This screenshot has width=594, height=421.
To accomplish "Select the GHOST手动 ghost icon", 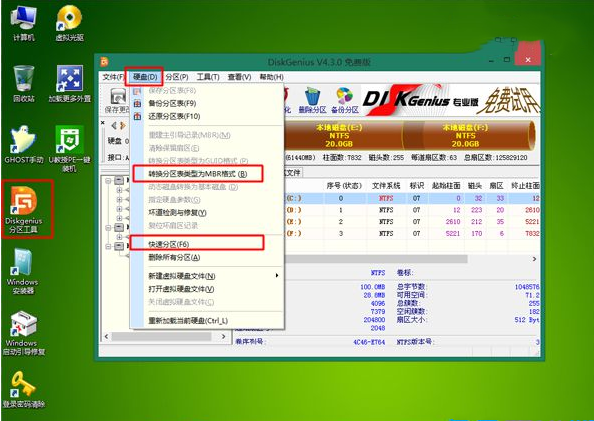I will click(23, 144).
